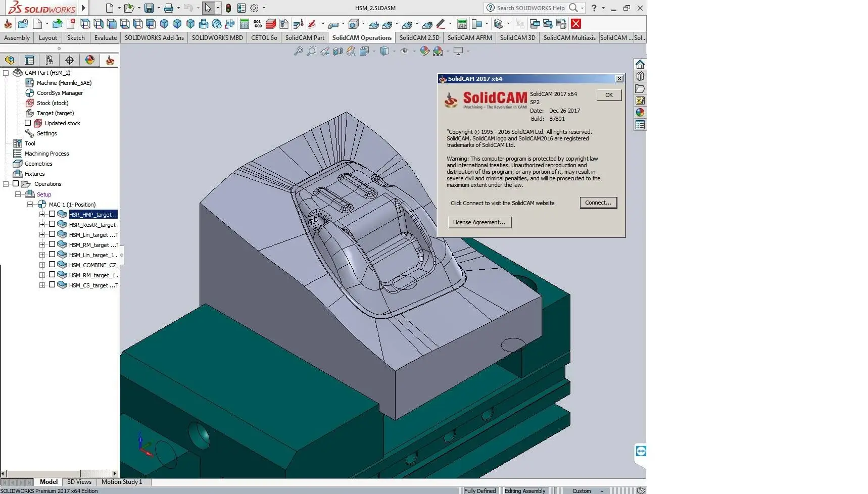Tick the Operations folder checkbox
Image resolution: width=868 pixels, height=494 pixels.
click(x=16, y=183)
